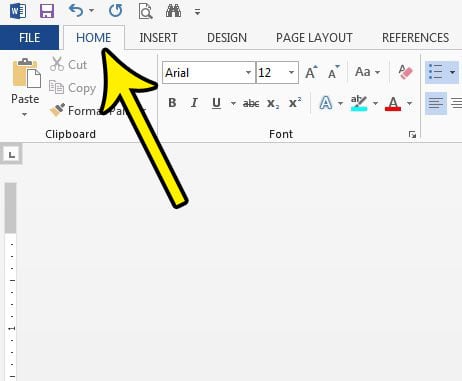
Task: Open the undo history dropdown arrow
Action: pyautogui.click(x=91, y=11)
